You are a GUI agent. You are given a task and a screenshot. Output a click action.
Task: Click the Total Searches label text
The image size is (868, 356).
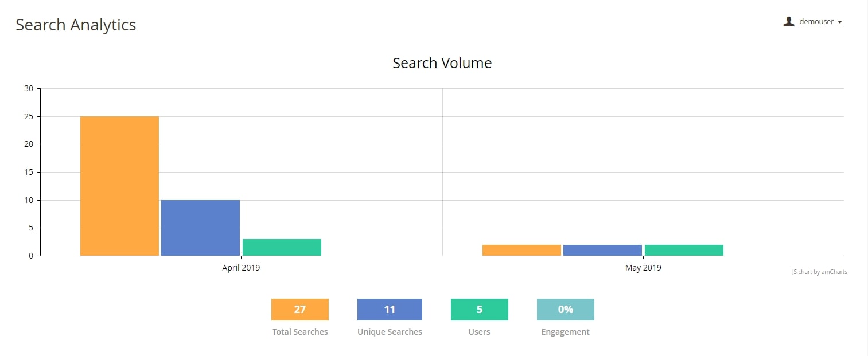(x=300, y=331)
